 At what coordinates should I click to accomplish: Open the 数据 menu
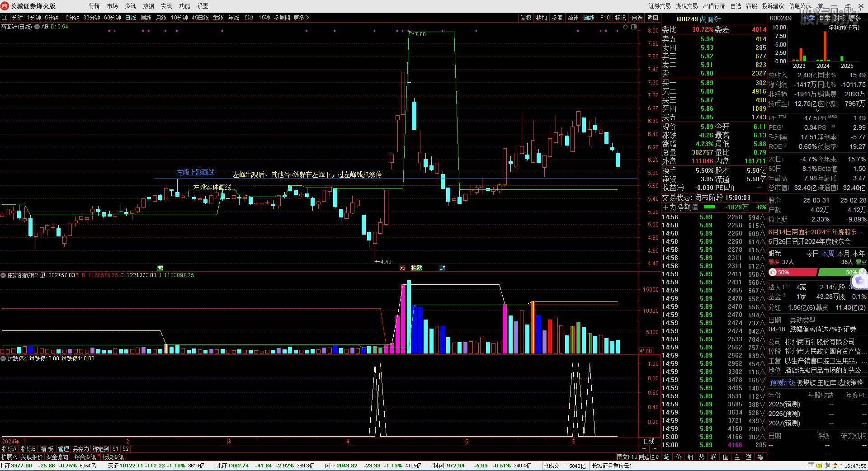[148, 6]
